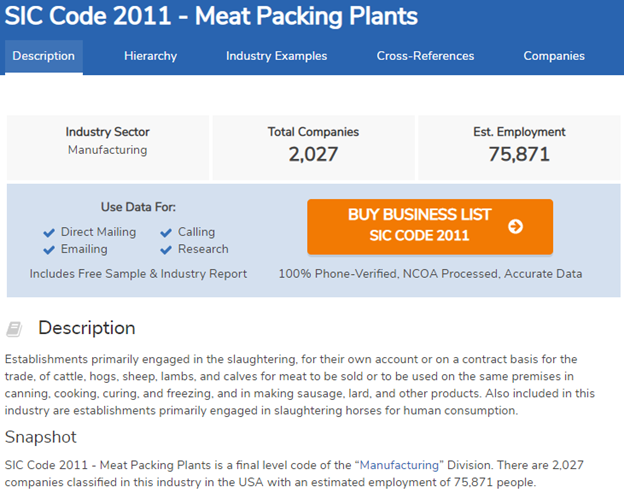624x499 pixels.
Task: Click the Industry Sector Manufacturing box
Action: point(108,146)
